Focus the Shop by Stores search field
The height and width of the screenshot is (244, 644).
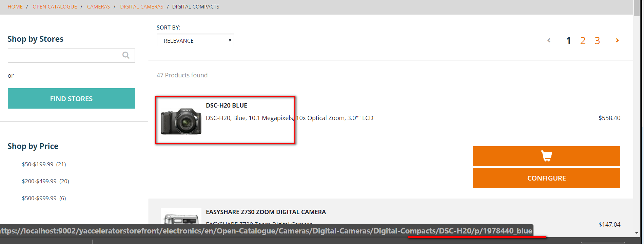point(71,56)
